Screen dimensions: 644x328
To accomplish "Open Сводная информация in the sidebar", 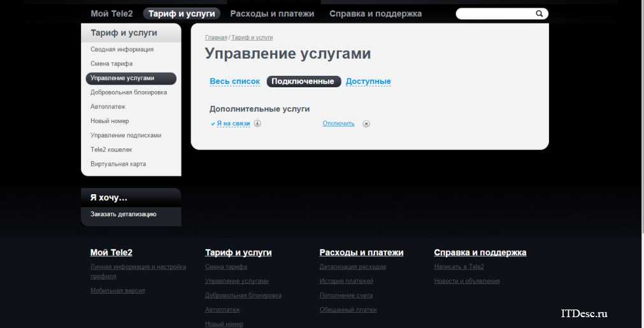I will click(122, 50).
